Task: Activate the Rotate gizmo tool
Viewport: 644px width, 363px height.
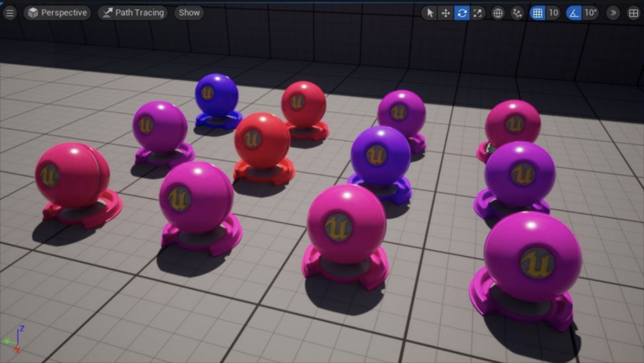Action: point(462,13)
